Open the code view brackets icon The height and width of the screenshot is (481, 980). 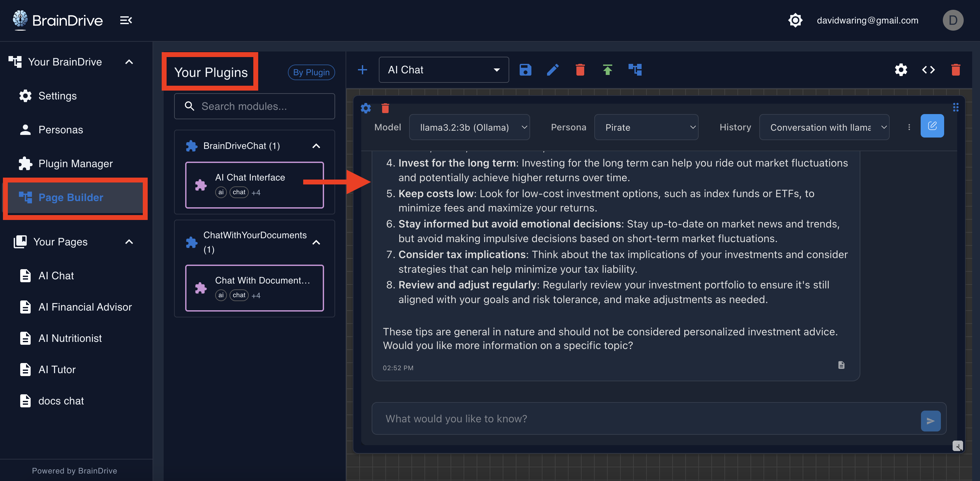[928, 70]
